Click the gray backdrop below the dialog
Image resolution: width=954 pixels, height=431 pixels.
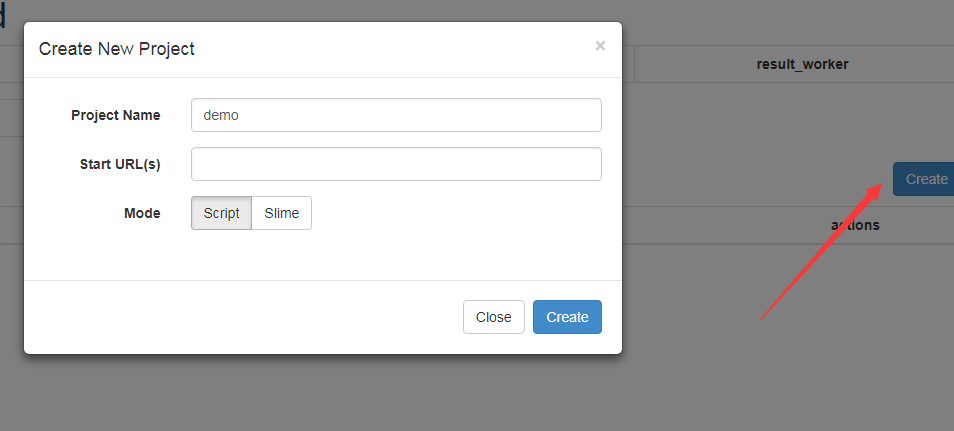pyautogui.click(x=322, y=393)
